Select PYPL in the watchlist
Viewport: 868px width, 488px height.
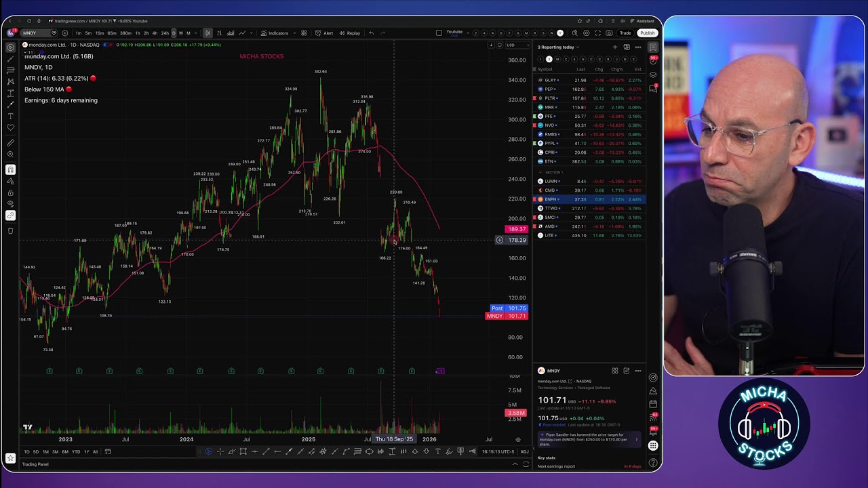point(589,143)
